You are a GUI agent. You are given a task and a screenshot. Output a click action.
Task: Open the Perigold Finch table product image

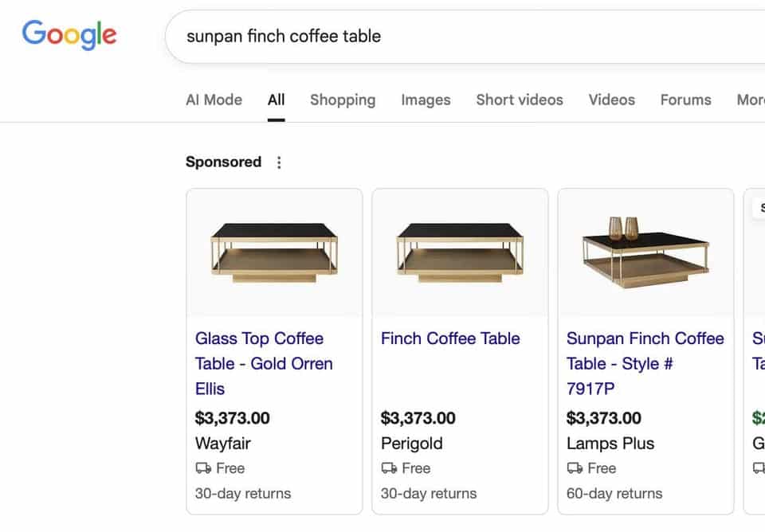(460, 252)
